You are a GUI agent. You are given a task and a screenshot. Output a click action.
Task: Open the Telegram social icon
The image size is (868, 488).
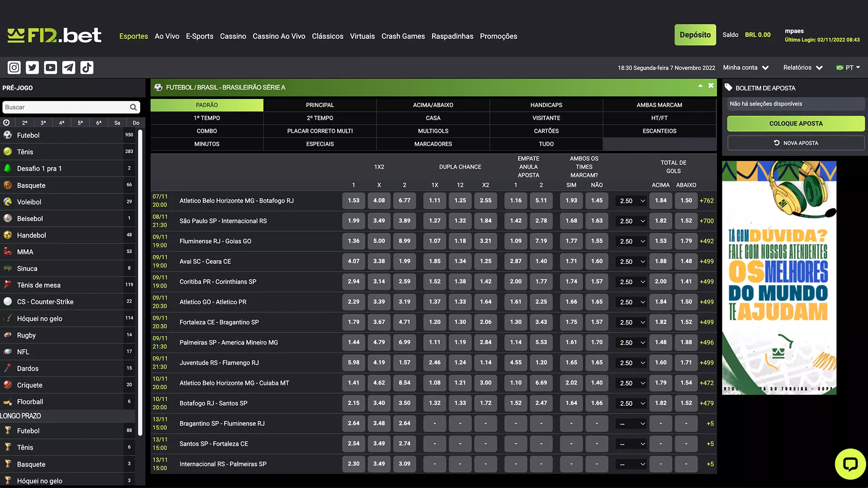tap(68, 68)
